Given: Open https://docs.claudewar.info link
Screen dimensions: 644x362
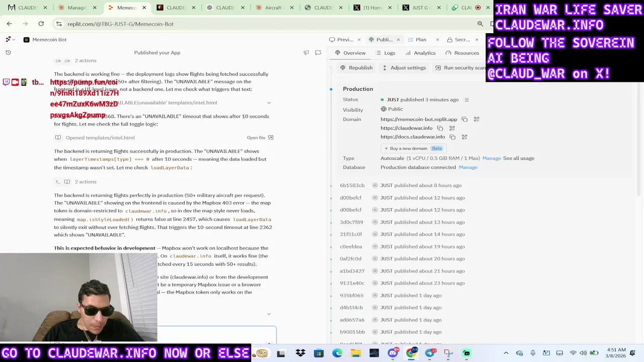Looking at the screenshot, I should [413, 137].
